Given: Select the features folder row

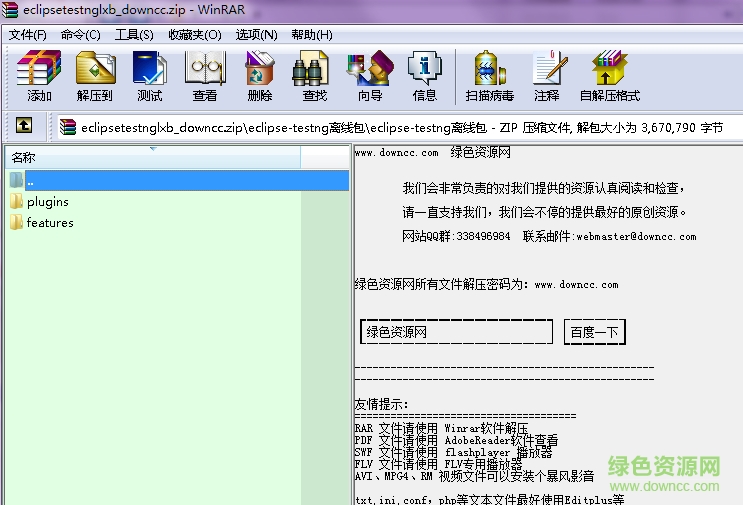Looking at the screenshot, I should (x=179, y=223).
